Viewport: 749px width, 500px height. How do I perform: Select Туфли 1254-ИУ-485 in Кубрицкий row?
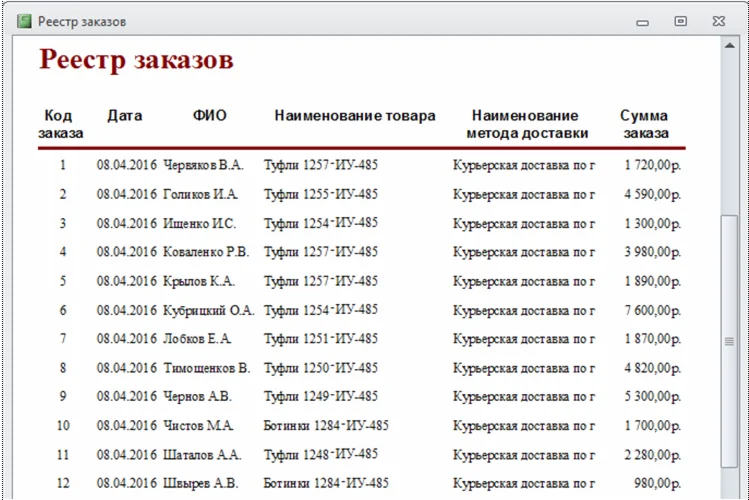321,309
